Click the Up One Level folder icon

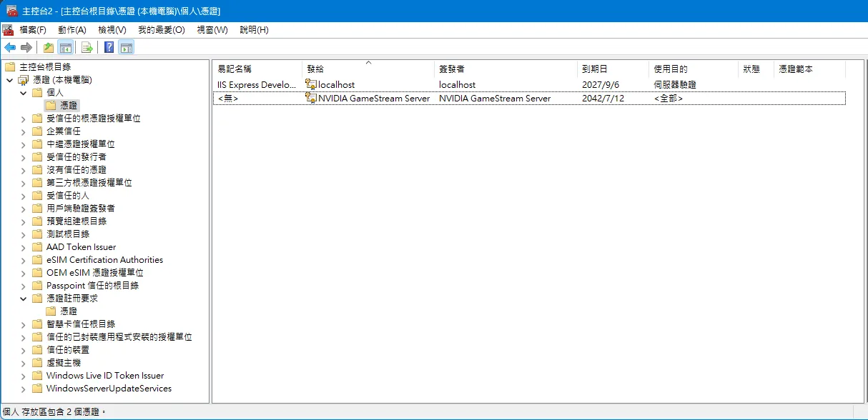(48, 48)
